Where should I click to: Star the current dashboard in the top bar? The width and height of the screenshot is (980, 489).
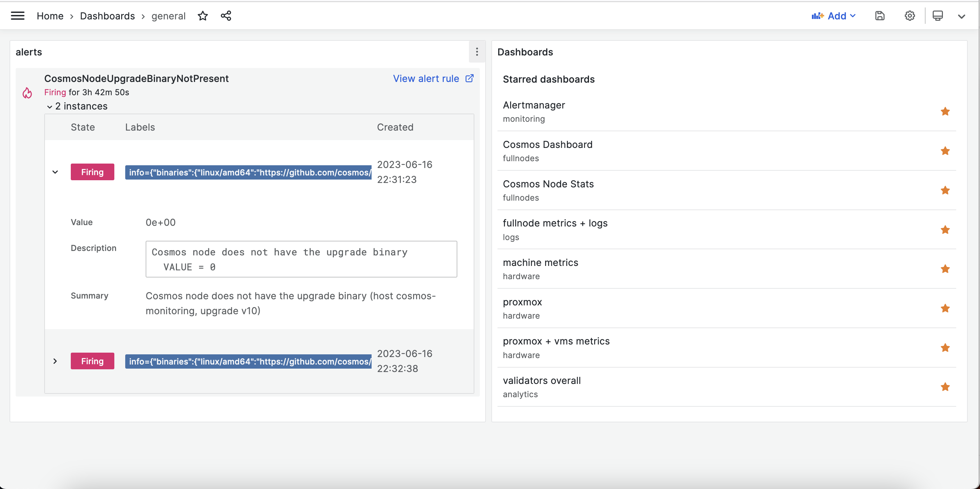(x=203, y=16)
